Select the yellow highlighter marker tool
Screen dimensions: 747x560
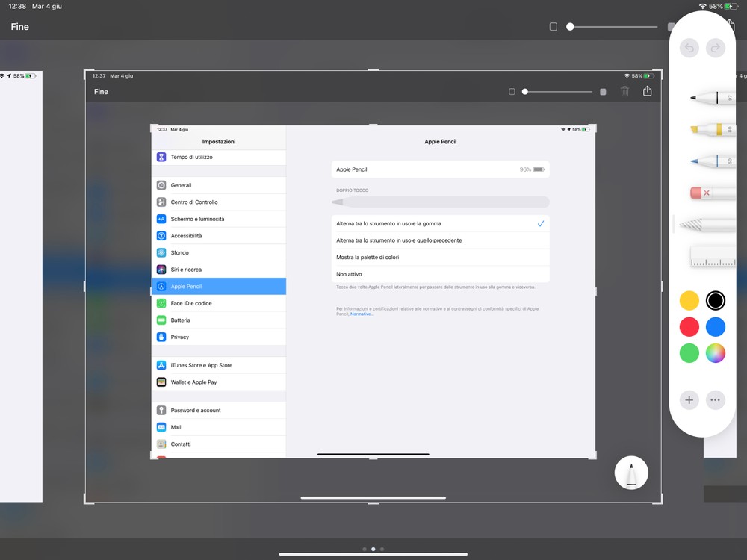point(712,129)
